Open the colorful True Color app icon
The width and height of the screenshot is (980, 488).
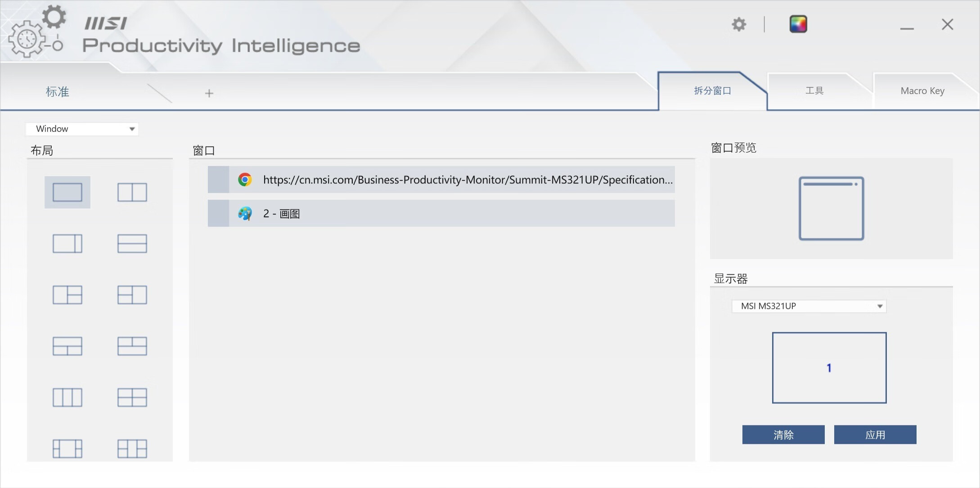[798, 24]
